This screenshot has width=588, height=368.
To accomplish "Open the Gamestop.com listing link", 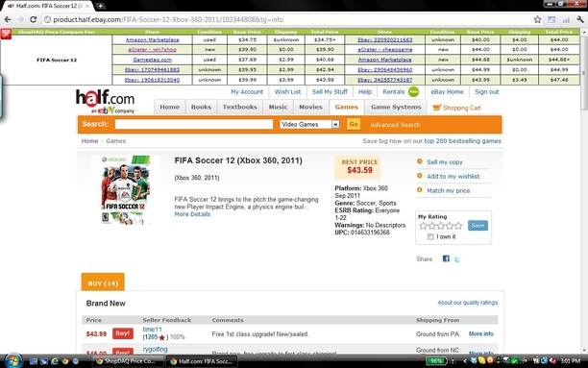I will click(x=152, y=60).
